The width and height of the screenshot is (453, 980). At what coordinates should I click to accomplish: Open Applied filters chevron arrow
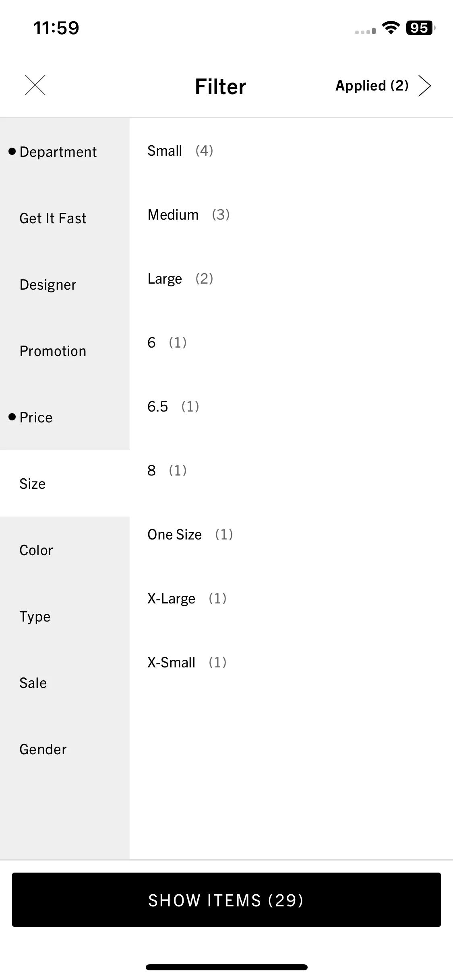pos(424,86)
